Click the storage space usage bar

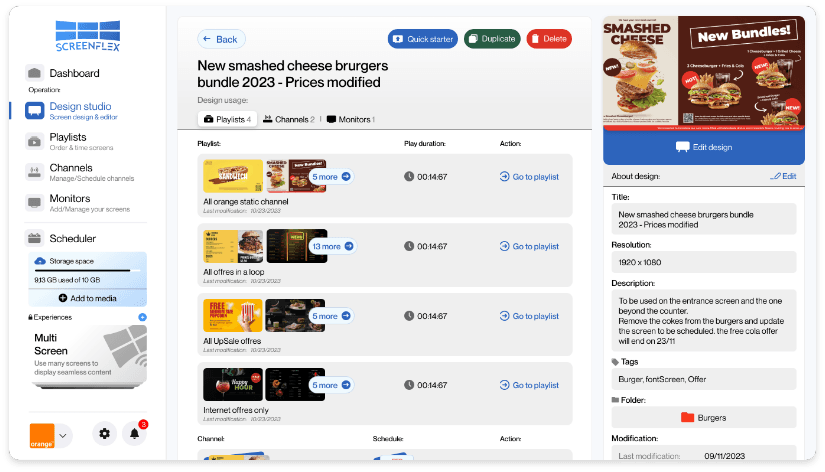point(87,270)
